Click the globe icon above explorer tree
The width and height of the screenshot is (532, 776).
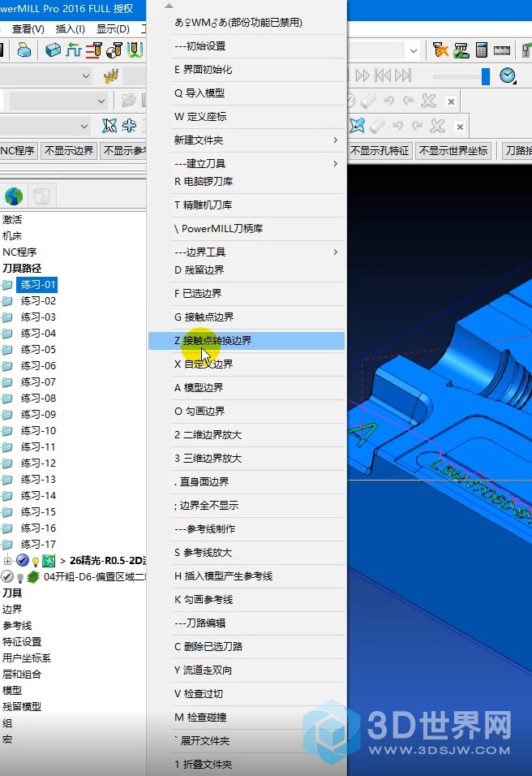point(14,196)
